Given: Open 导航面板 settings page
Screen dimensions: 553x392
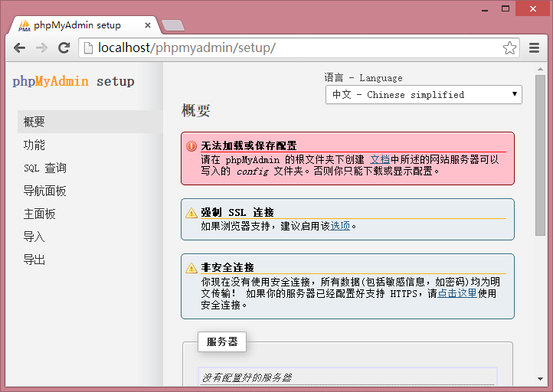Looking at the screenshot, I should point(45,191).
